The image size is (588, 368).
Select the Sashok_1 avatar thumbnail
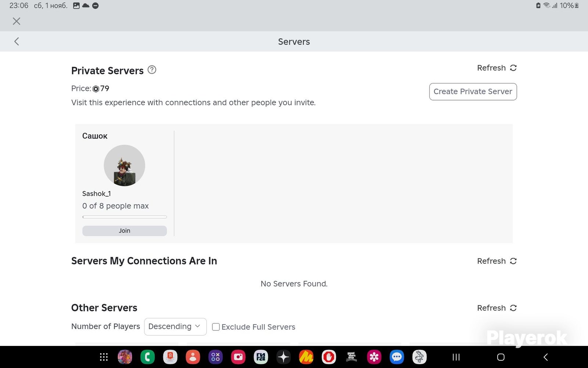(125, 166)
